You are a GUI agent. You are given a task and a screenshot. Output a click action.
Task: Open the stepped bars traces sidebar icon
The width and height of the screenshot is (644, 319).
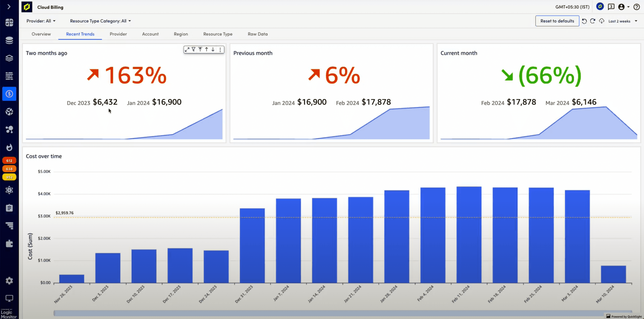click(9, 226)
